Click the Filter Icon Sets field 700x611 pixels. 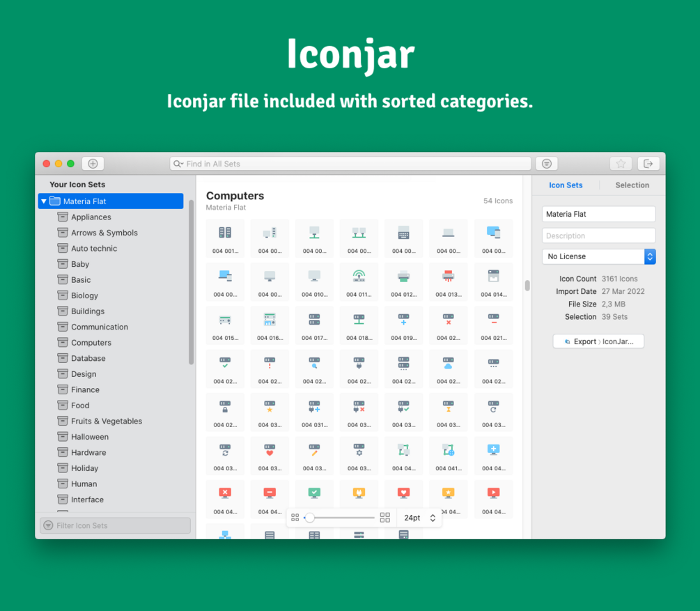coord(115,525)
